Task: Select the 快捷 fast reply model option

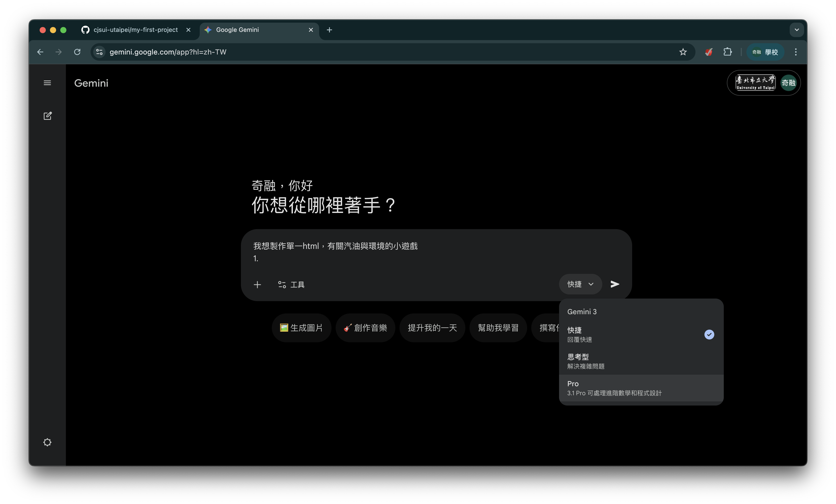Action: click(641, 335)
